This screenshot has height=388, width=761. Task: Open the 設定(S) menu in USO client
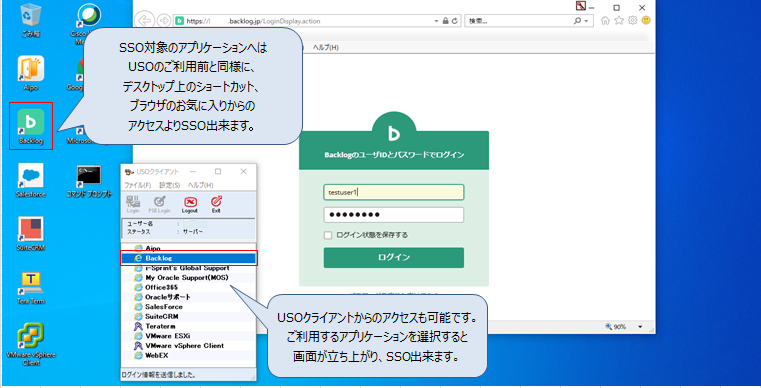[x=169, y=186]
